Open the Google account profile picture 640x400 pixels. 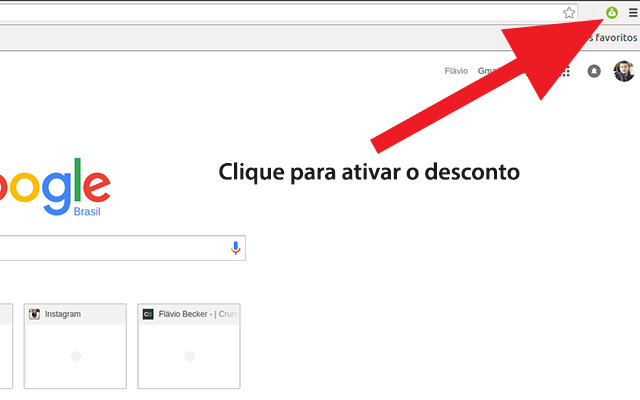(624, 71)
